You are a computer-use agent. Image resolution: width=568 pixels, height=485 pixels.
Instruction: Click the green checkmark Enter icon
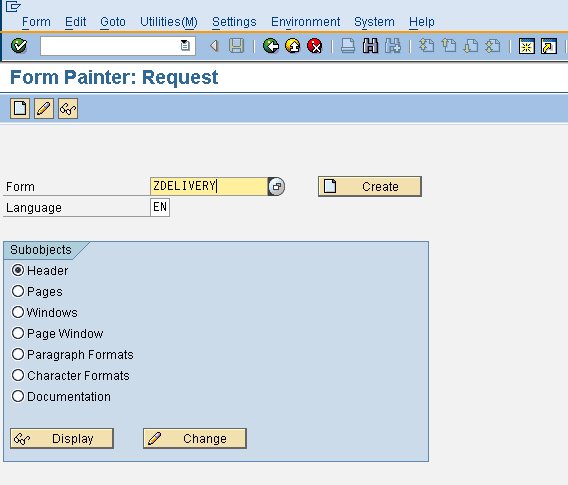click(x=19, y=46)
